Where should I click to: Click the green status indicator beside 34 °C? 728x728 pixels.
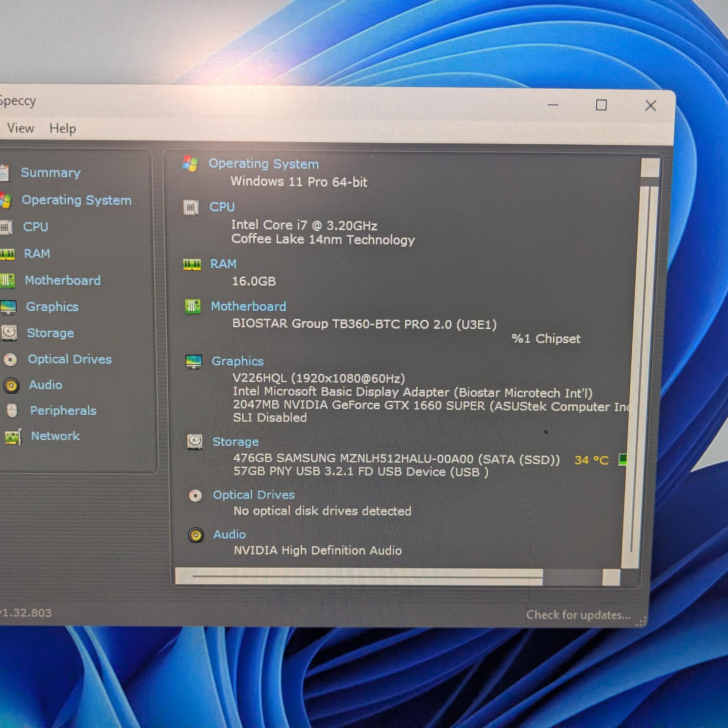622,460
